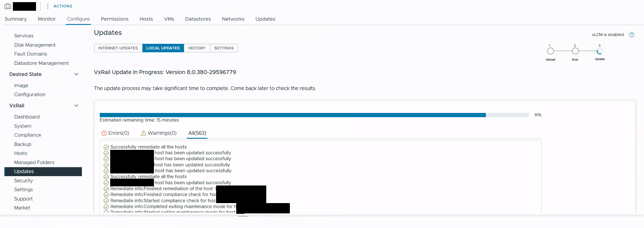The width and height of the screenshot is (644, 228).
Task: Click check icon beside 'Started compliance check for host'
Action: tap(106, 201)
